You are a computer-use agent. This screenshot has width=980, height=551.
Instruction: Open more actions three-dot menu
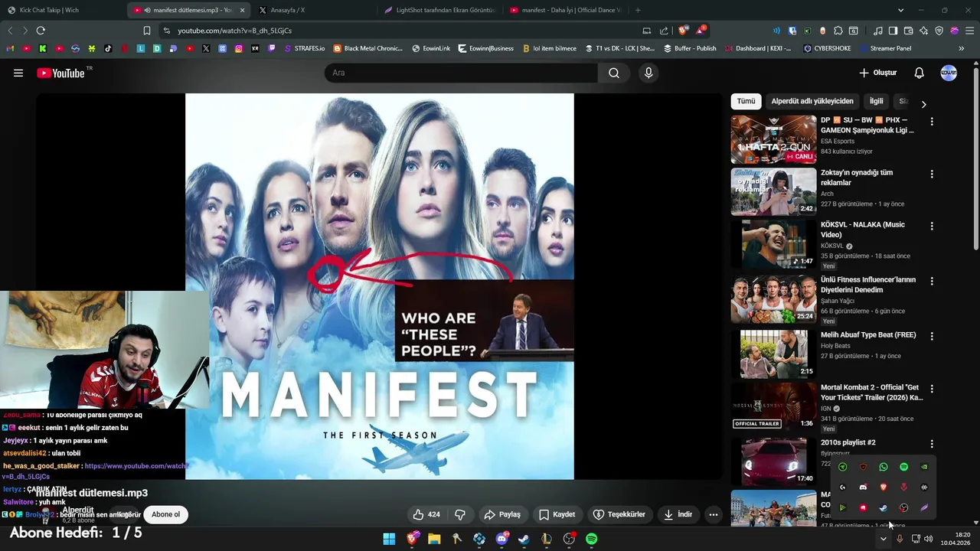click(714, 514)
